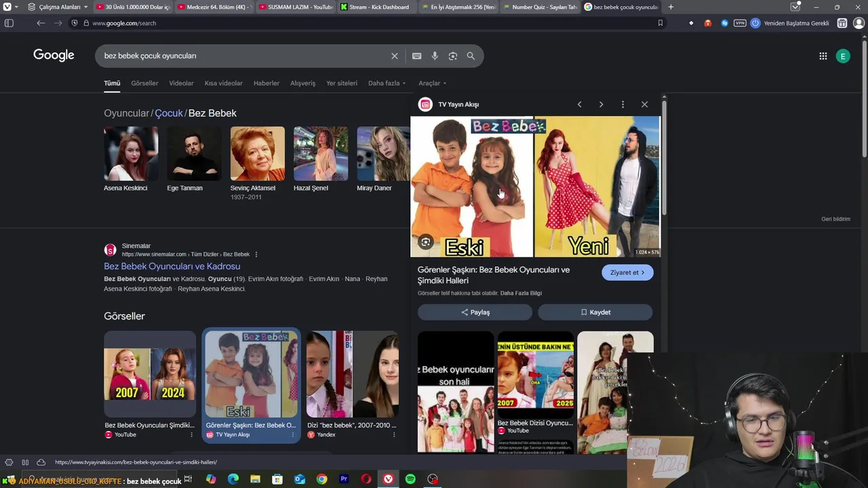Switch to the Alışveriş tab

coord(303,83)
